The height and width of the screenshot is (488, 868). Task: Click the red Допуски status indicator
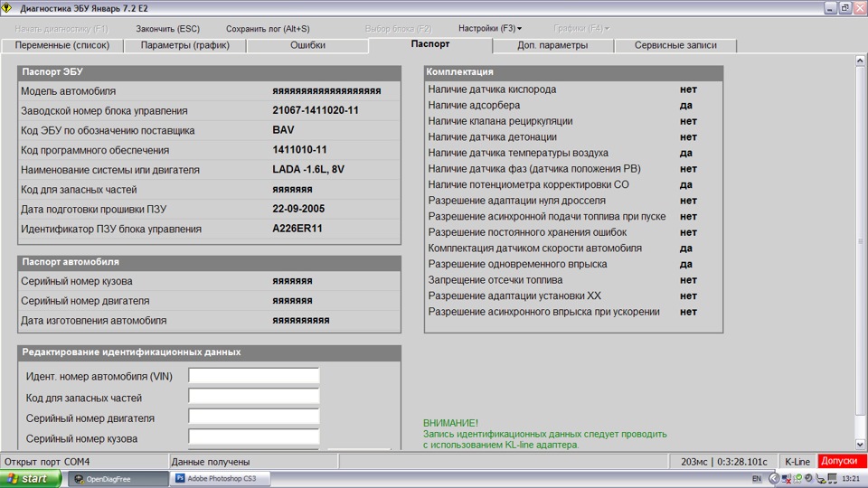tap(842, 462)
